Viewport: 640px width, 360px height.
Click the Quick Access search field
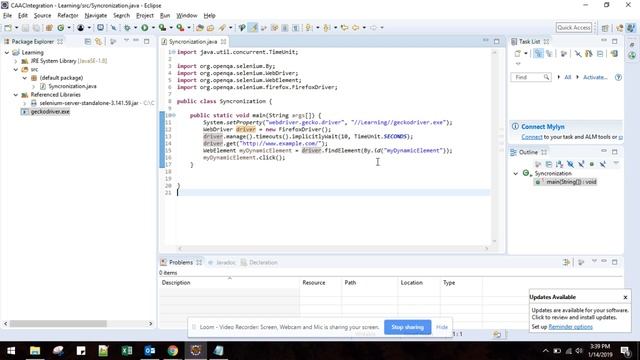point(574,28)
